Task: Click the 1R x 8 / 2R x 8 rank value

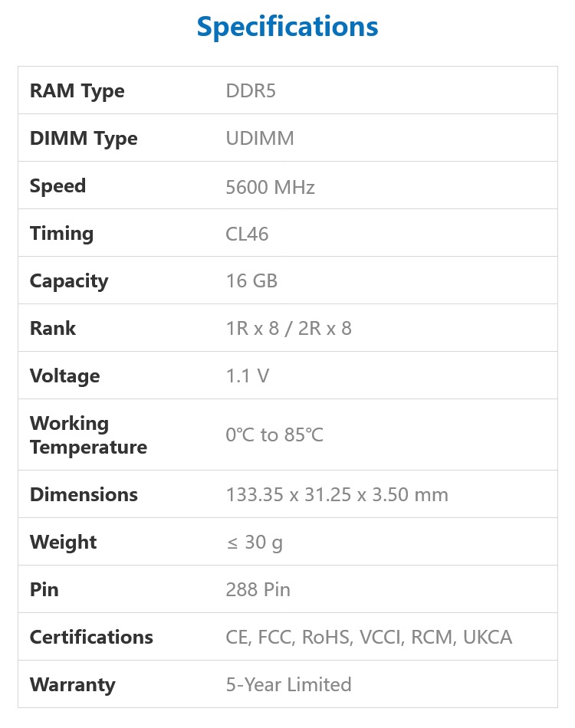Action: pos(289,328)
